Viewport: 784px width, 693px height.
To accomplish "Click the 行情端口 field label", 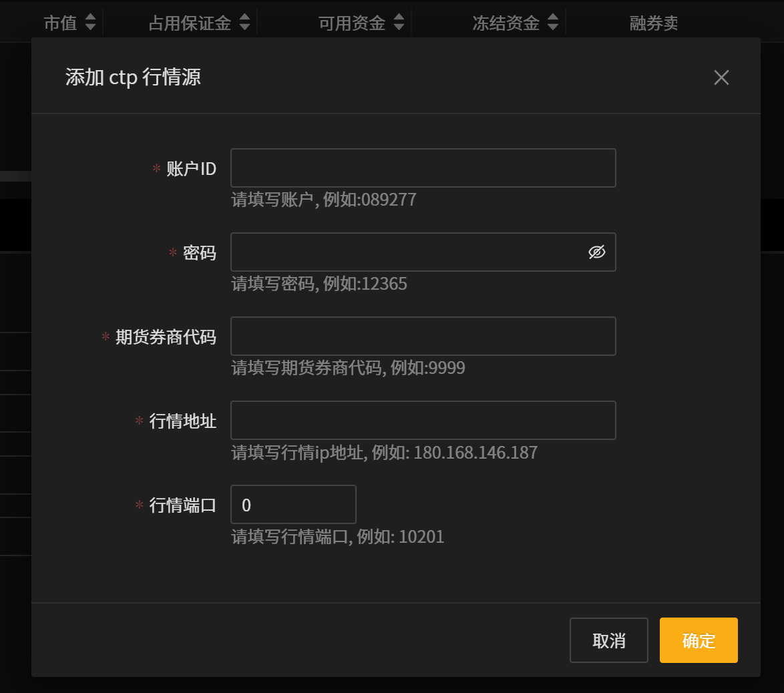I will point(182,505).
